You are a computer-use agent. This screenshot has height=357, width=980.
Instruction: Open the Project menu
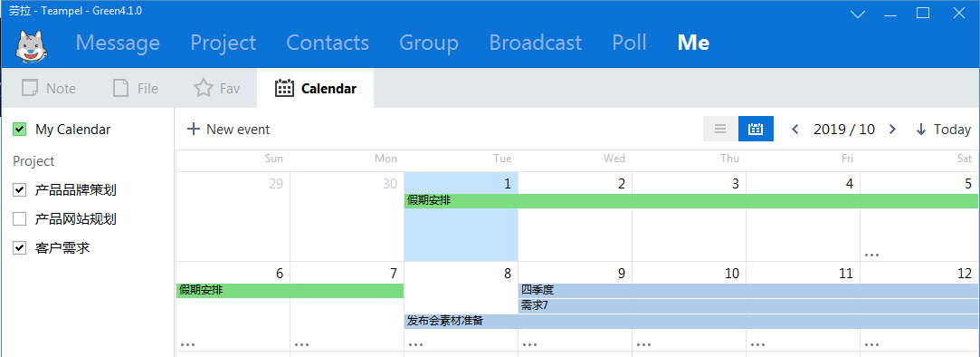(224, 43)
